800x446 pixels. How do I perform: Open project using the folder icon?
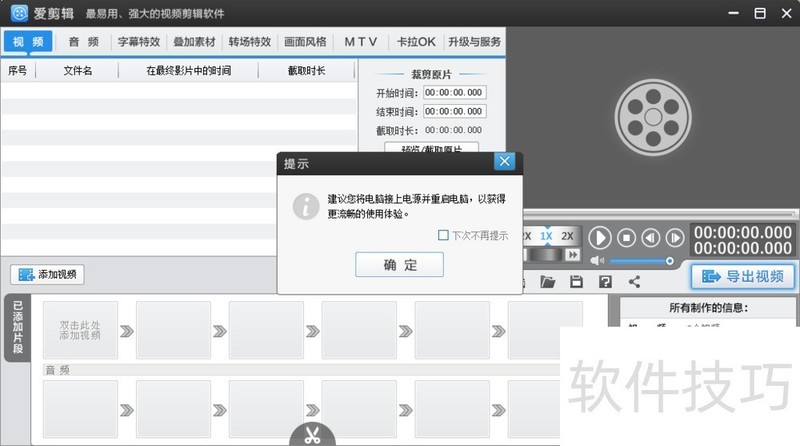pyautogui.click(x=547, y=283)
